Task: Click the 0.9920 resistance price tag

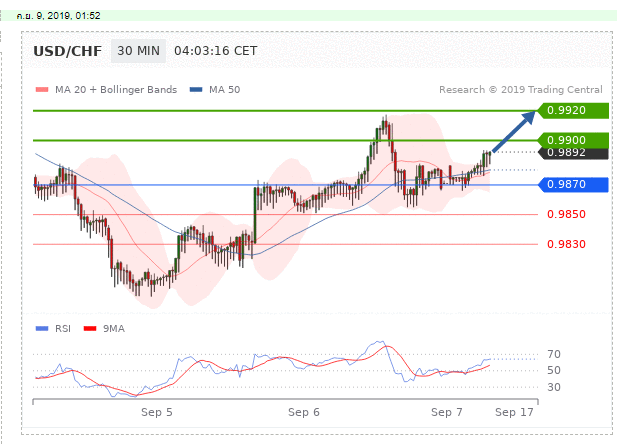Action: pyautogui.click(x=573, y=110)
